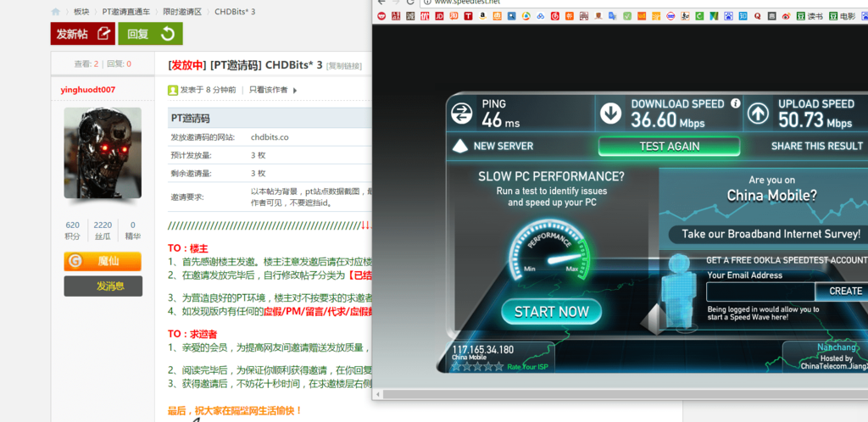Click the speedtest.net address bar
Viewport: 868px width, 422px height.
click(645, 3)
